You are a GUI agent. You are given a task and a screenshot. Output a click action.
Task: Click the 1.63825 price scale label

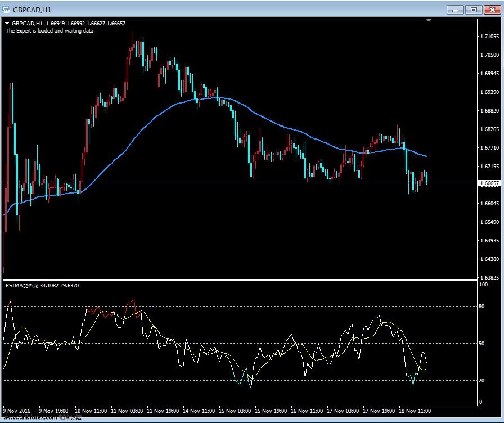click(x=489, y=277)
